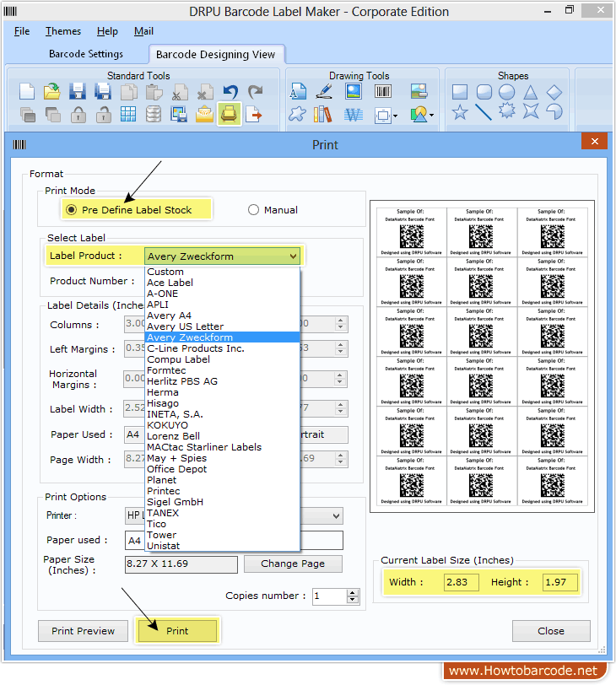Click the Copy pages icon
This screenshot has width=616, height=685.
pos(128,92)
